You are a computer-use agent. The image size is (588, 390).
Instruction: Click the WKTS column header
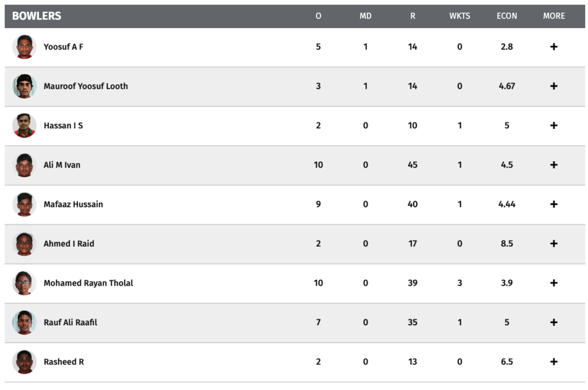click(459, 16)
